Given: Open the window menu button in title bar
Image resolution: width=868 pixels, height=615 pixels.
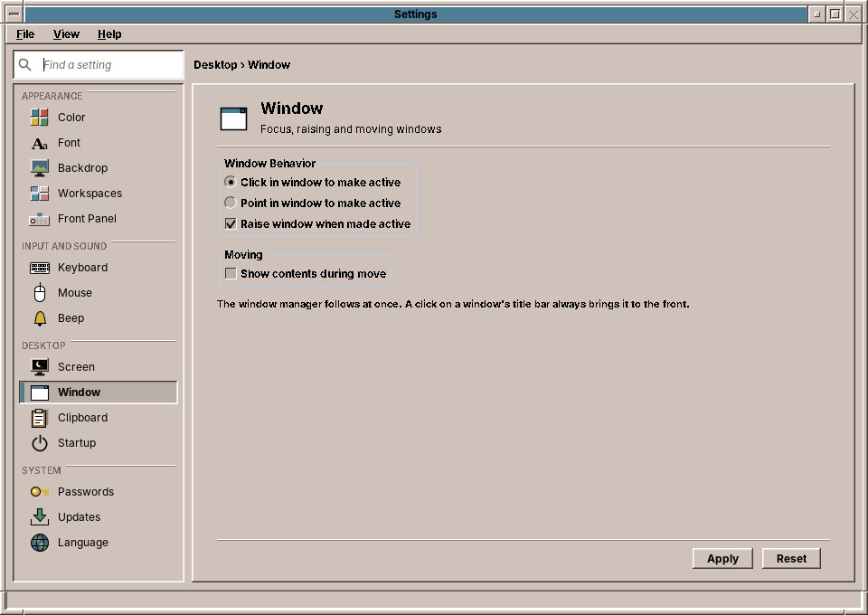Looking at the screenshot, I should pos(14,14).
